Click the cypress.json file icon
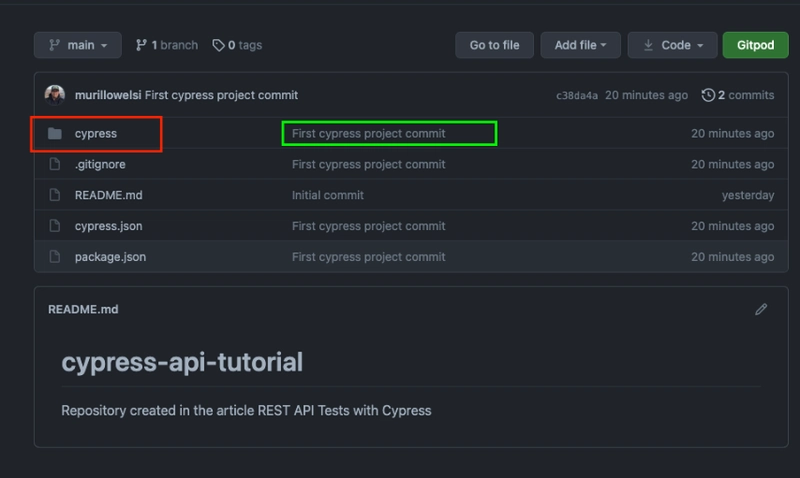 pos(55,226)
